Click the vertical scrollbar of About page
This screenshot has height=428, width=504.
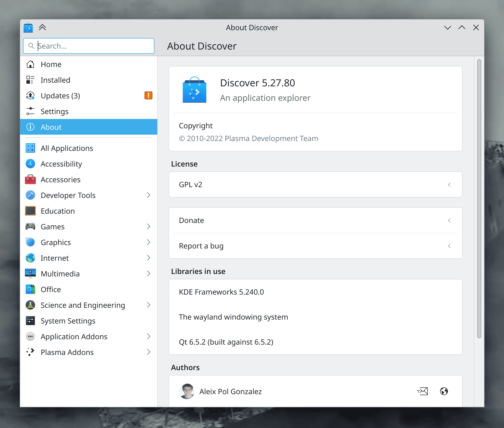(479, 199)
